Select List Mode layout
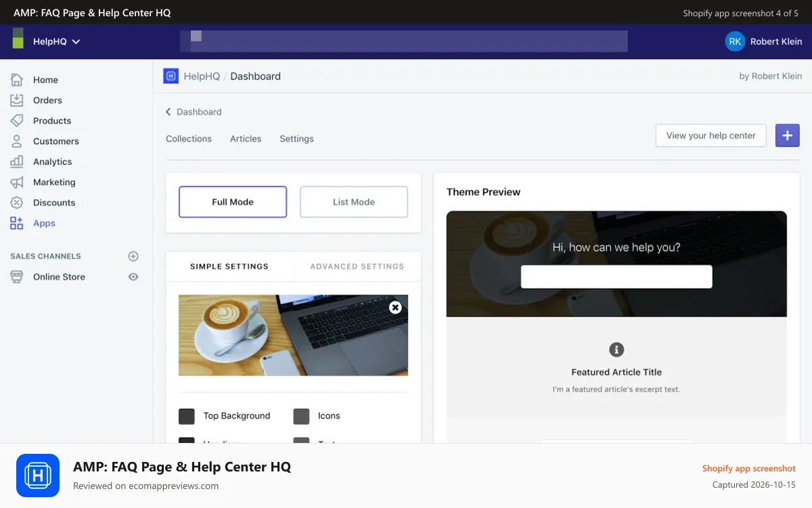 [354, 202]
